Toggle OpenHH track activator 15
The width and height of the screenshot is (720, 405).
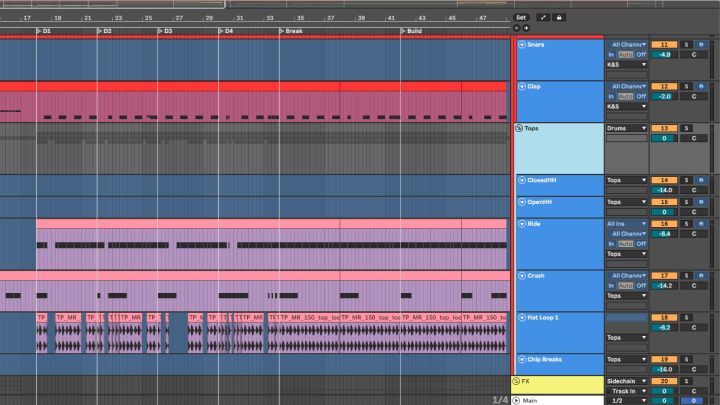click(x=664, y=202)
